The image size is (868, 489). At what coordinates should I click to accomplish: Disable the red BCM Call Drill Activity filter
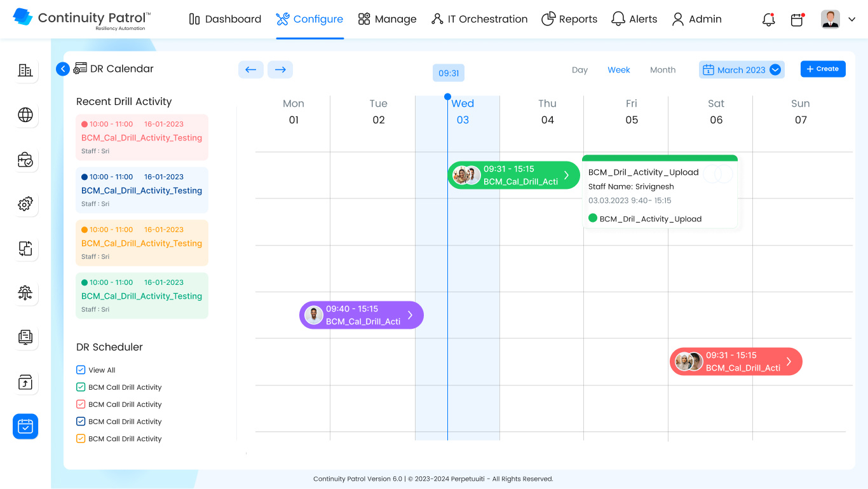81,404
